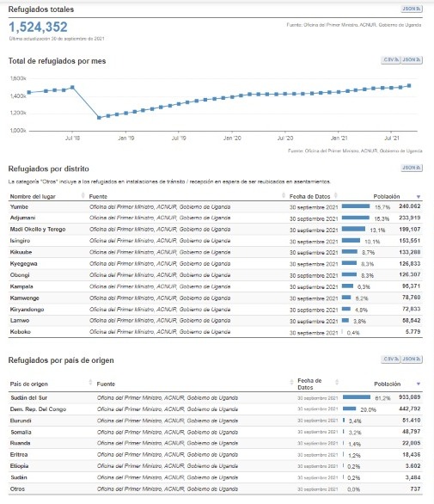This screenshot has width=434, height=504.
Task: Download CSV for Total de refugiados por mes
Action: point(391,60)
